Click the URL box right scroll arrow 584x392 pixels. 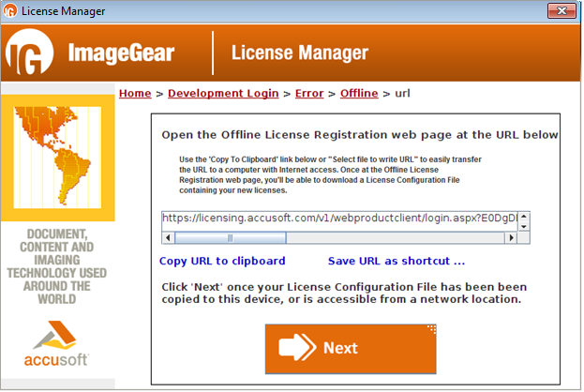(x=510, y=238)
